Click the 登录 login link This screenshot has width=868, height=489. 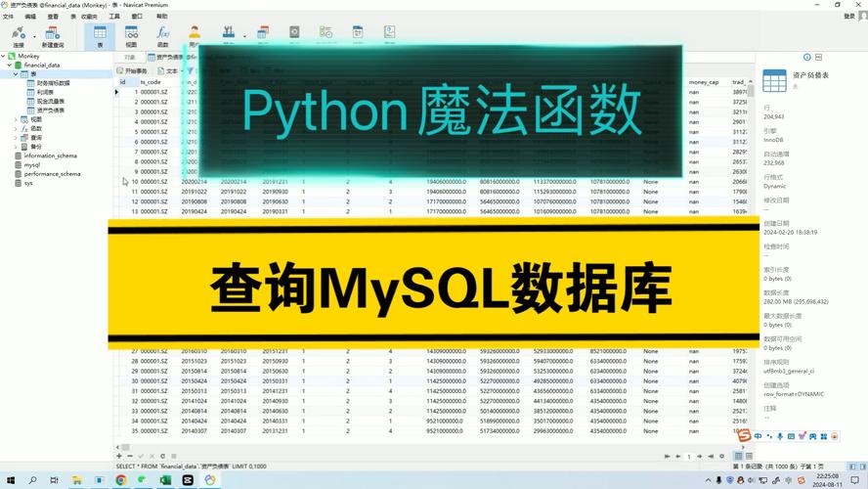click(849, 16)
